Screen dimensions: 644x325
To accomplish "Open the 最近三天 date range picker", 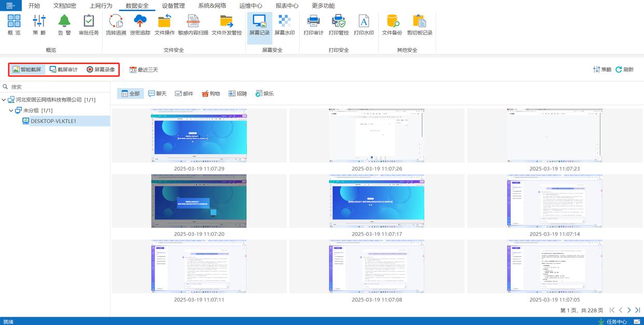I will click(144, 69).
